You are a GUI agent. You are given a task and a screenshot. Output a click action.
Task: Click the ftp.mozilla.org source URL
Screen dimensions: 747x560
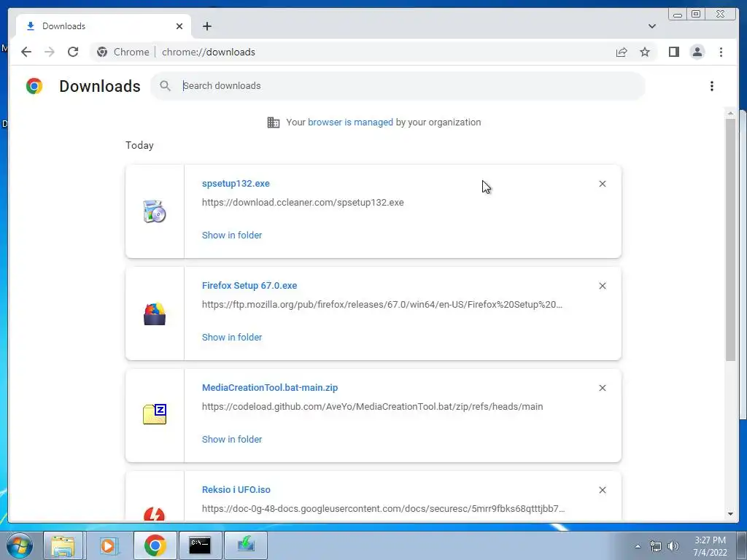click(382, 304)
